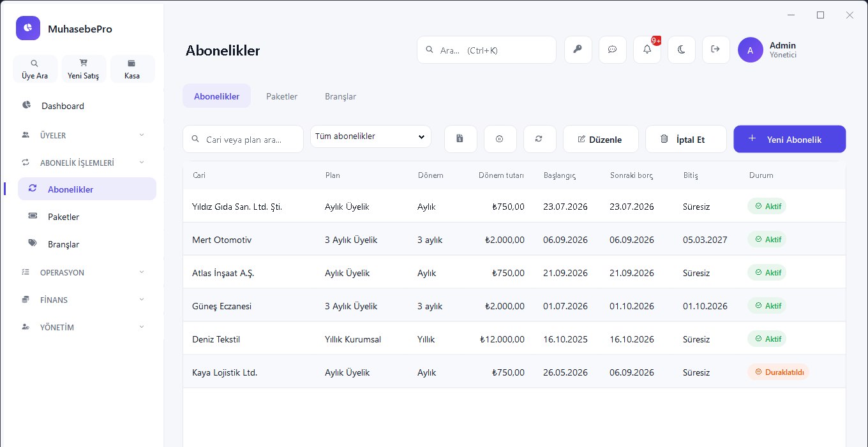This screenshot has height=447, width=868.
Task: Click the invoice document icon button
Action: pyautogui.click(x=460, y=139)
